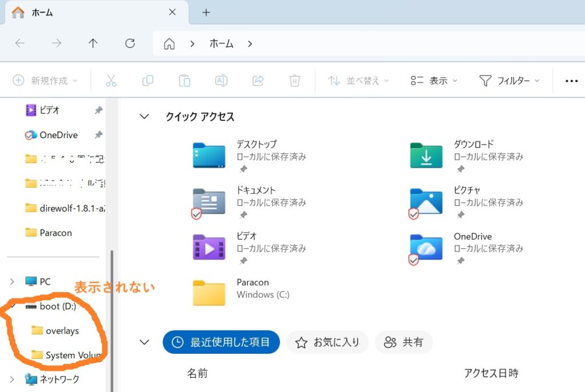Go up one folder level
Viewport: 585px width, 392px height.
(x=93, y=43)
